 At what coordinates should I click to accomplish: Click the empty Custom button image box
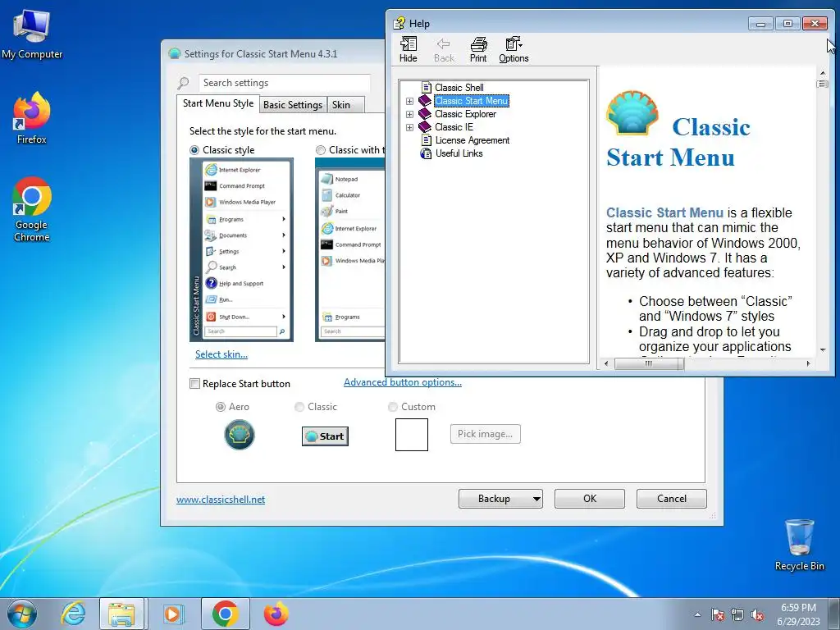pyautogui.click(x=412, y=435)
